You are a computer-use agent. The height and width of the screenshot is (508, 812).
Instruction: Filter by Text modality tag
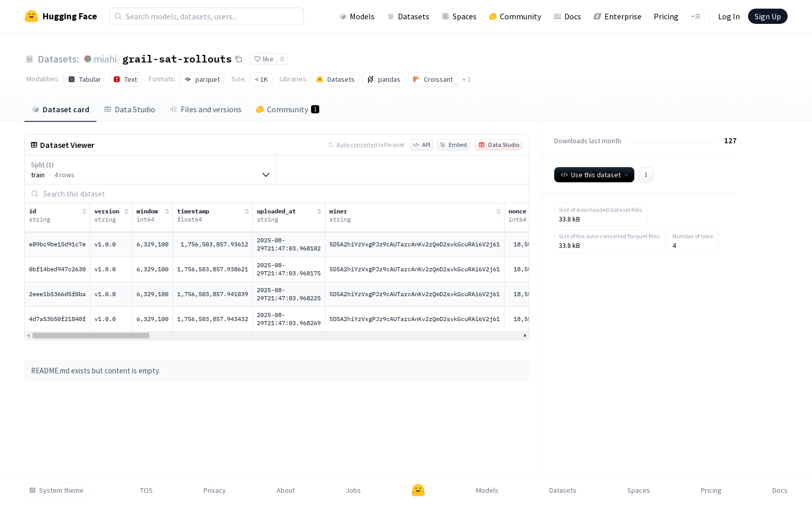[x=125, y=79]
